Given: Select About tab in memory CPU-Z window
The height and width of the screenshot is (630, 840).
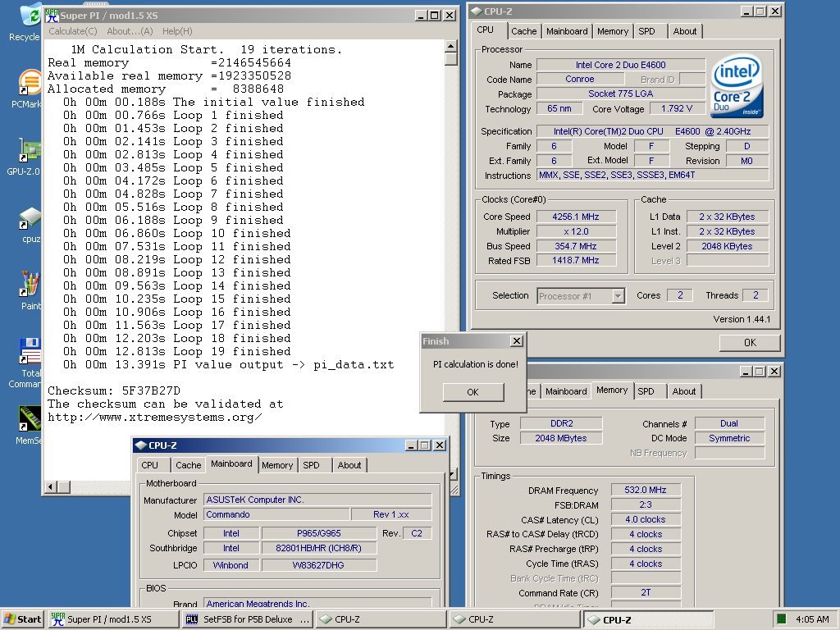Looking at the screenshot, I should coord(684,391).
